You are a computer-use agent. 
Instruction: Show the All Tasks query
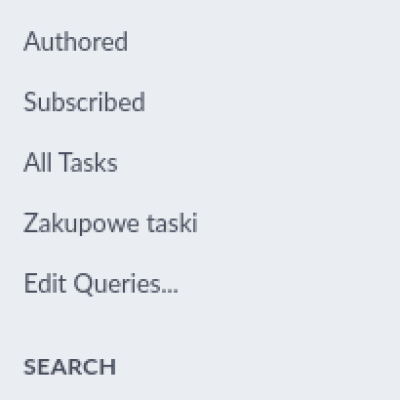[x=70, y=162]
